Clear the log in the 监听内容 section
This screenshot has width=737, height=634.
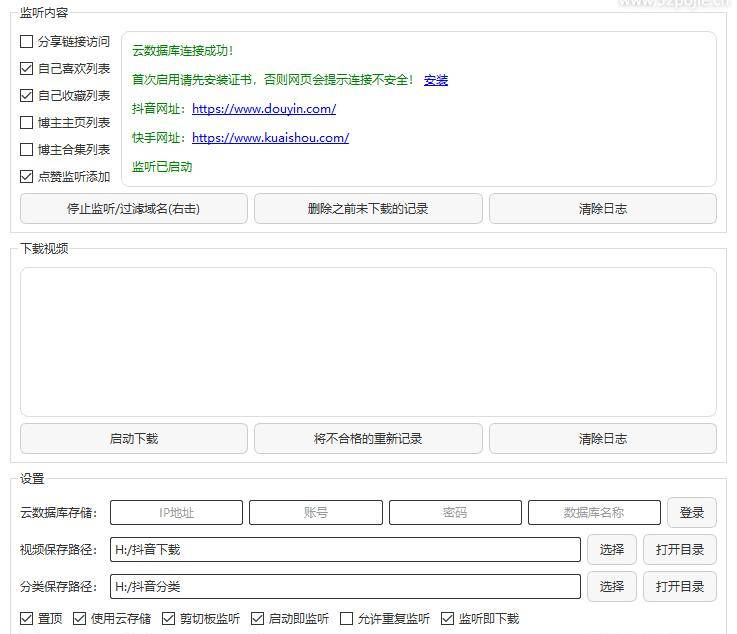pos(602,209)
